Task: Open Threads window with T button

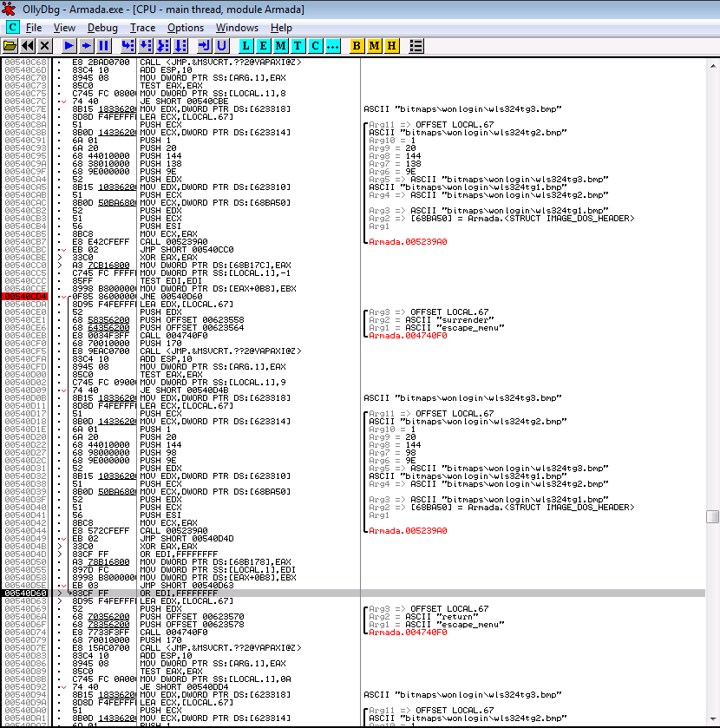Action: coord(298,45)
